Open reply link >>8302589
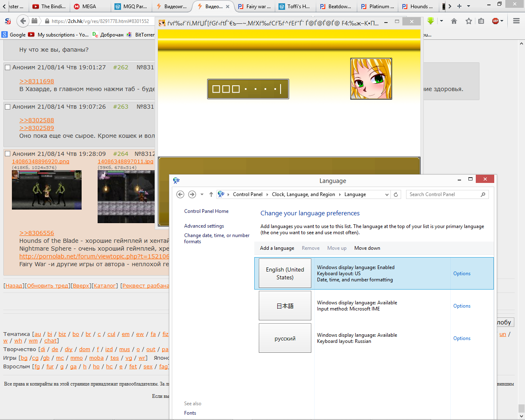Viewport: 525px width, 420px height. point(37,128)
